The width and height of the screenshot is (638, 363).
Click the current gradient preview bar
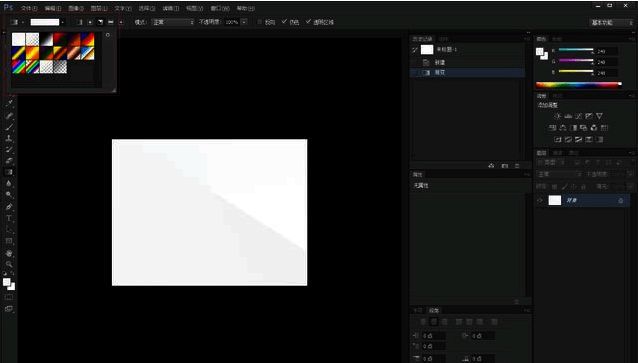point(45,22)
